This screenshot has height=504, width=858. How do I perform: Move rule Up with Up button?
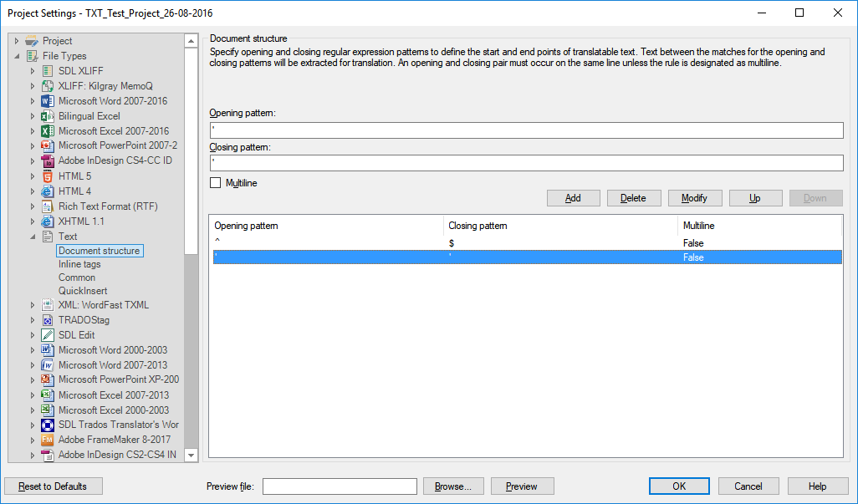click(755, 198)
